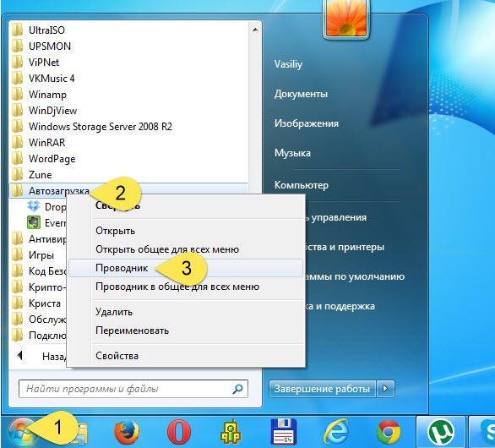Open the Zune folder

pyautogui.click(x=40, y=175)
